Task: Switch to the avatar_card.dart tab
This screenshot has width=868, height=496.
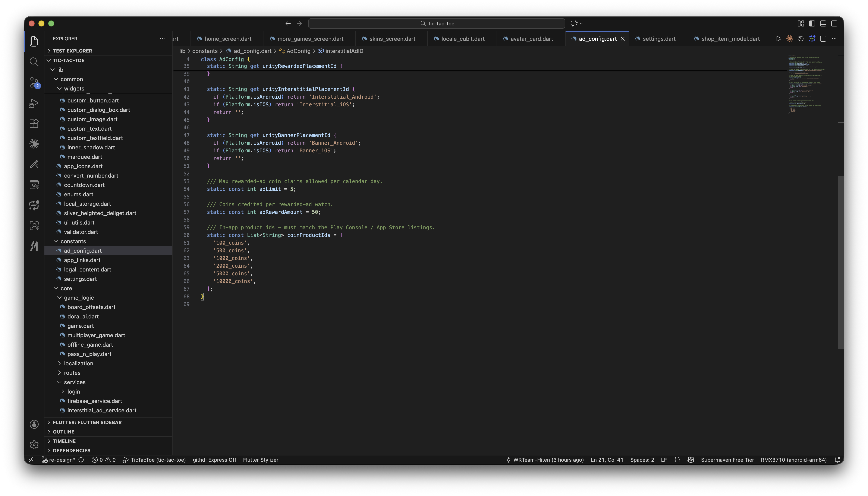Action: click(531, 39)
